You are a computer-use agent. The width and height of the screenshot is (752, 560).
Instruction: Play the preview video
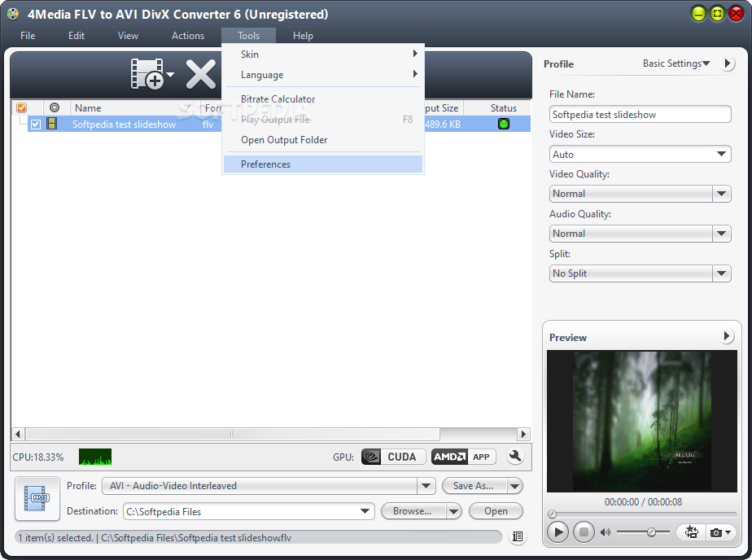pyautogui.click(x=557, y=532)
